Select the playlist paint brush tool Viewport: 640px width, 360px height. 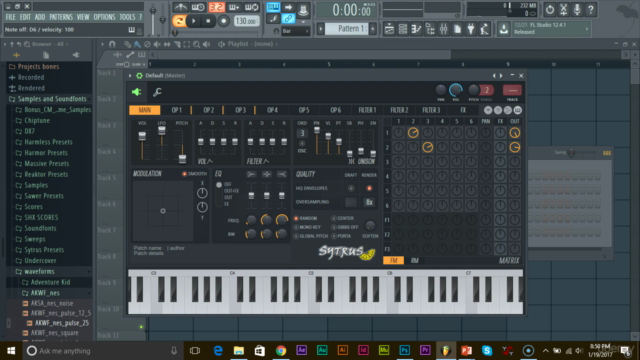[x=138, y=44]
